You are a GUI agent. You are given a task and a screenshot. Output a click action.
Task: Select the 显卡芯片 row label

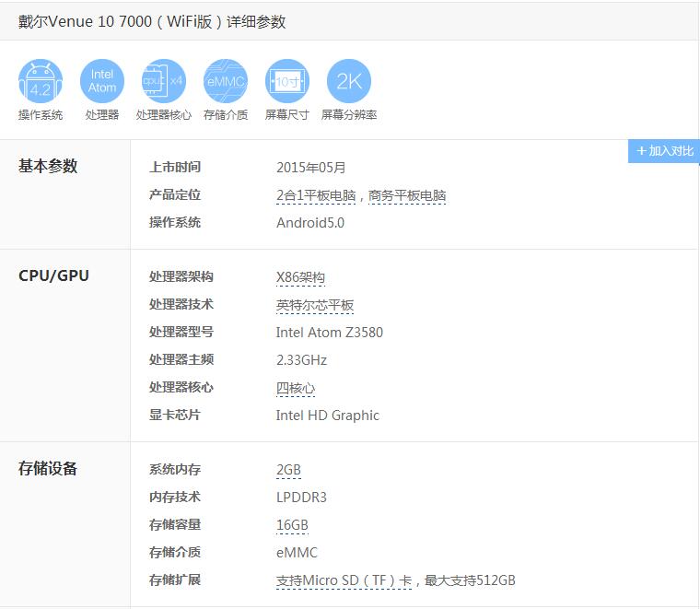click(175, 416)
